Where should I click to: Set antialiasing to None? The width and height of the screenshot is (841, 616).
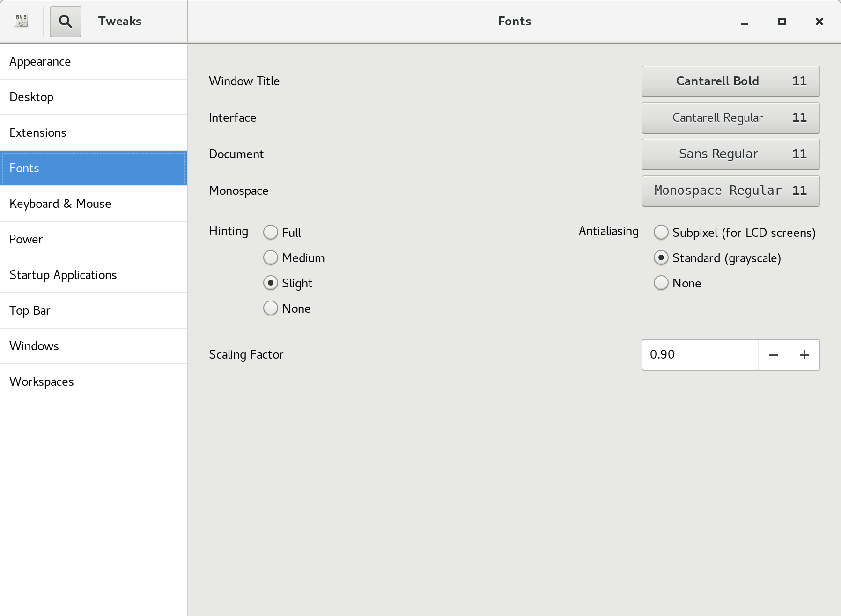(661, 283)
